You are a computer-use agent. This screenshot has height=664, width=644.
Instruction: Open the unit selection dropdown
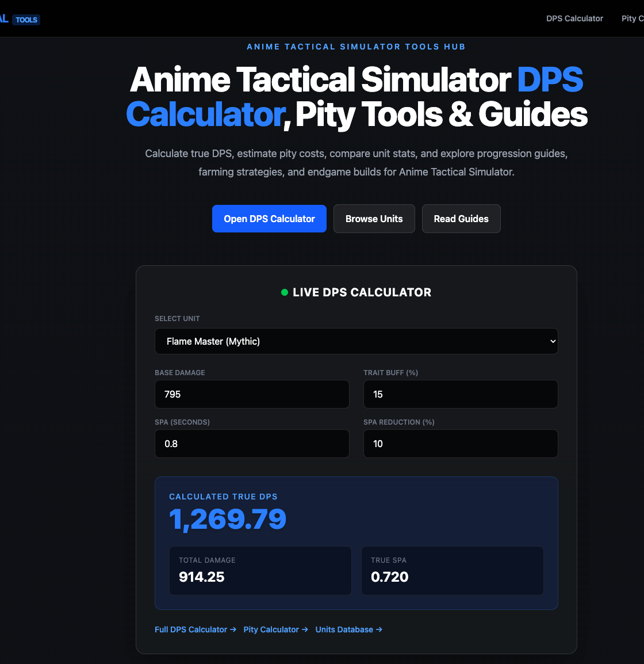(x=356, y=341)
